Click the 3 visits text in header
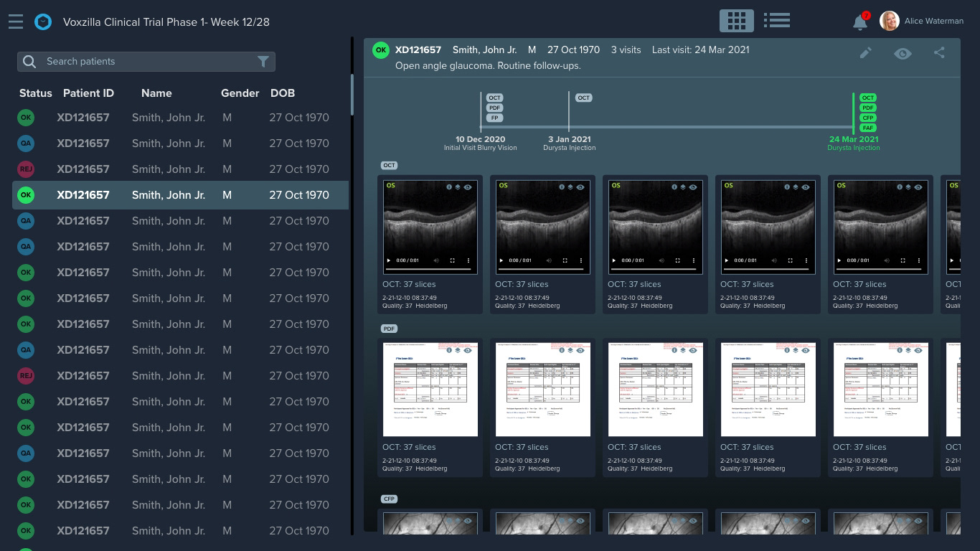The height and width of the screenshot is (551, 980). pyautogui.click(x=626, y=50)
